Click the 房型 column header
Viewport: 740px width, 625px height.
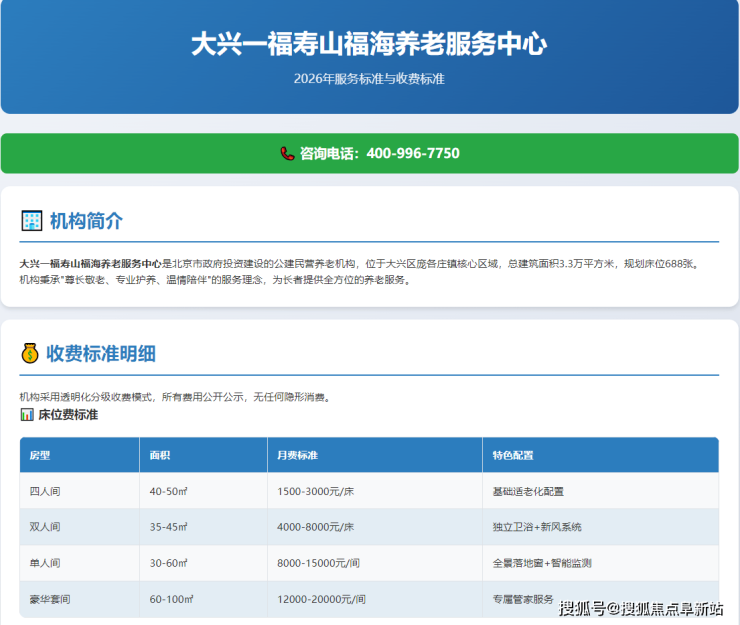point(40,455)
